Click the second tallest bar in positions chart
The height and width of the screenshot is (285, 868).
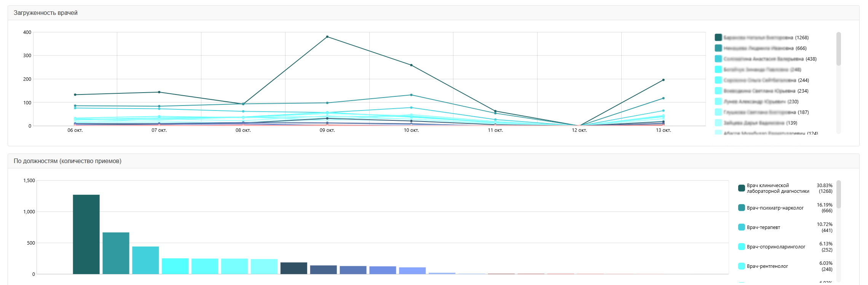tap(116, 253)
